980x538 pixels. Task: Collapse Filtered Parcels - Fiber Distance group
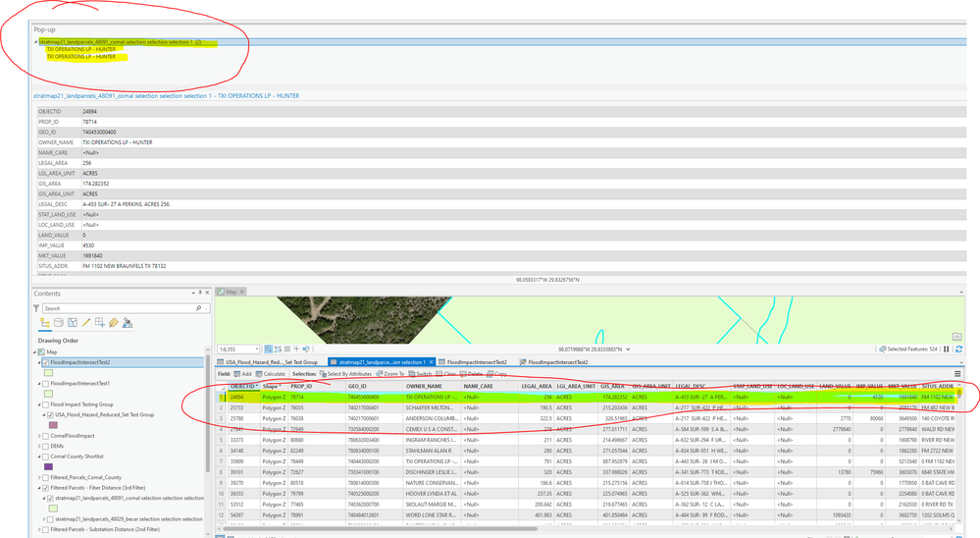(x=39, y=488)
